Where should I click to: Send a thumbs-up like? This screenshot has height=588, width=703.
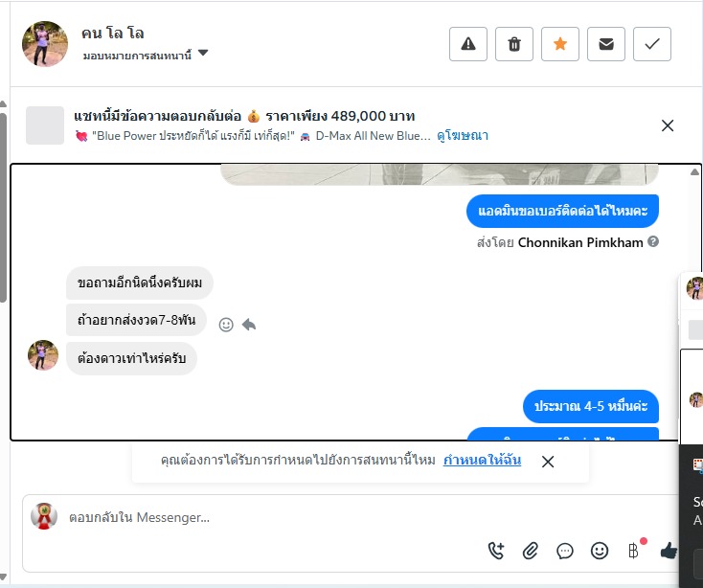pos(669,551)
